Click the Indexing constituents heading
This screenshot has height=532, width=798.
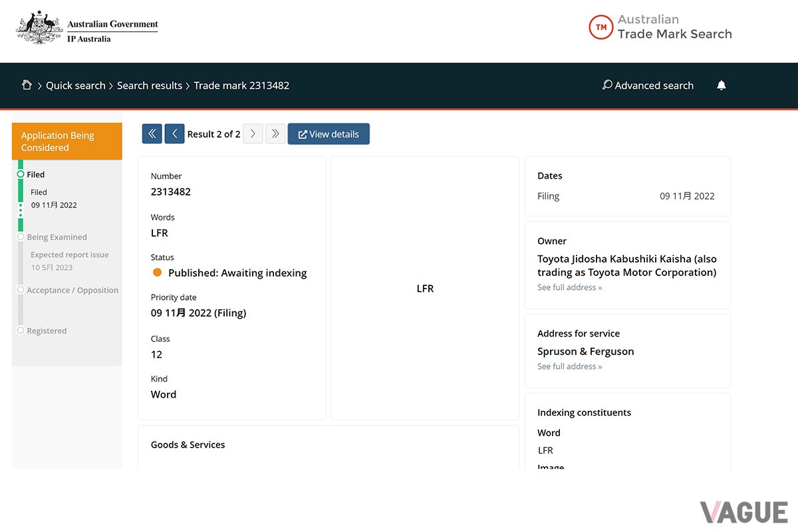pyautogui.click(x=585, y=412)
